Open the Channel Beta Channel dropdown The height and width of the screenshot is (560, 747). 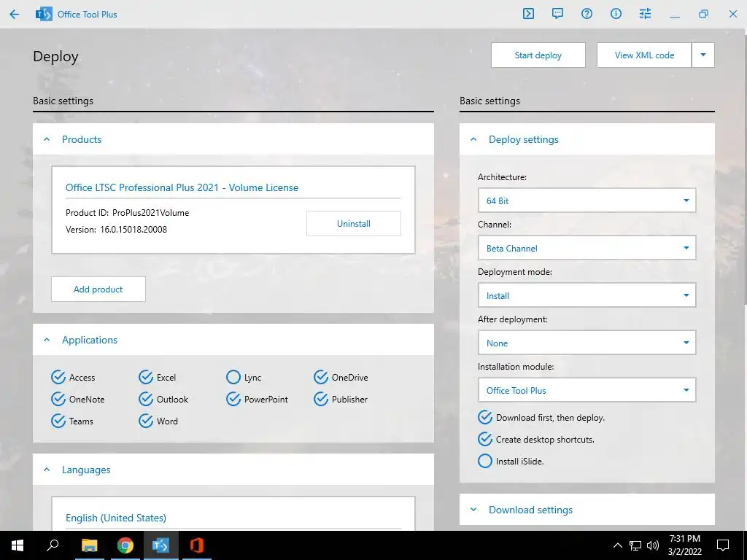point(587,248)
